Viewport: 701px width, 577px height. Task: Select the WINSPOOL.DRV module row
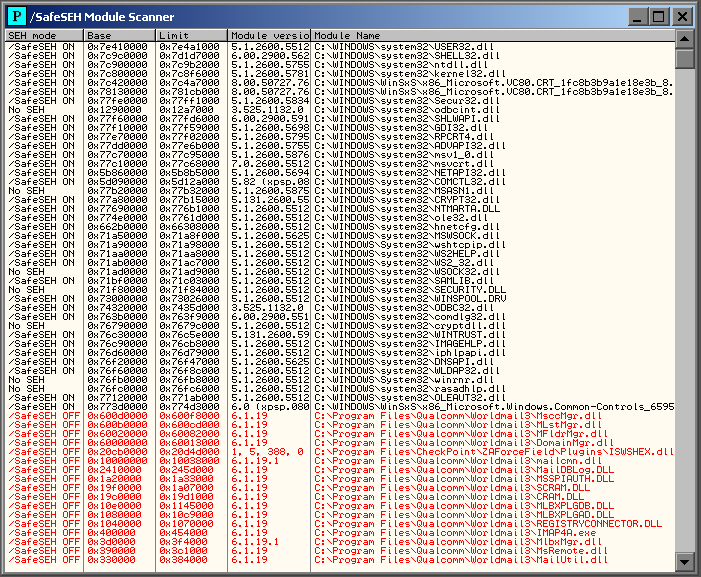click(x=340, y=299)
